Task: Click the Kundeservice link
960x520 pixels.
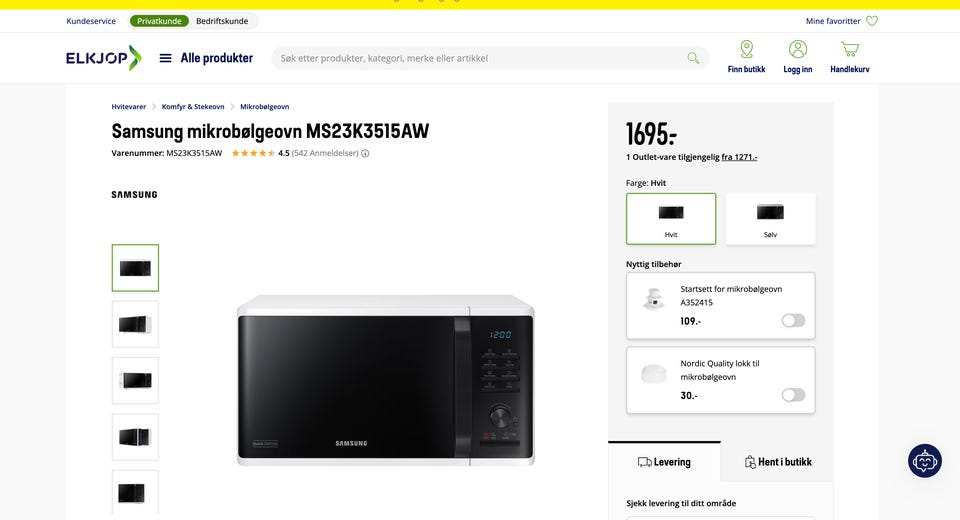Action: pyautogui.click(x=91, y=21)
